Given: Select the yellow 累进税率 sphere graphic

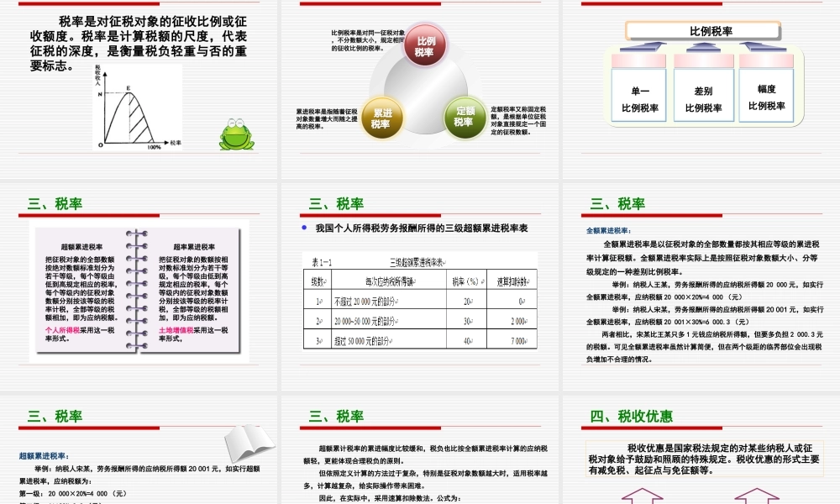Looking at the screenshot, I should coord(381,120).
